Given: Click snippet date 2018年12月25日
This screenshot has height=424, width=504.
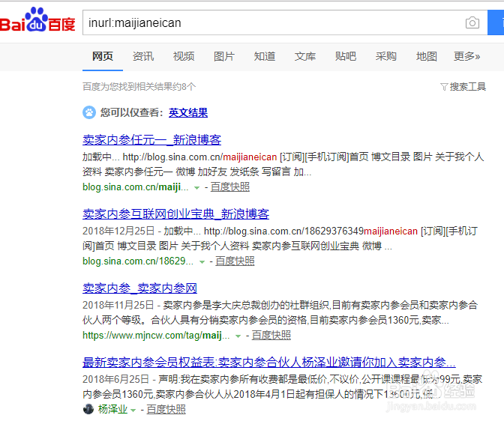Looking at the screenshot, I should [118, 231].
